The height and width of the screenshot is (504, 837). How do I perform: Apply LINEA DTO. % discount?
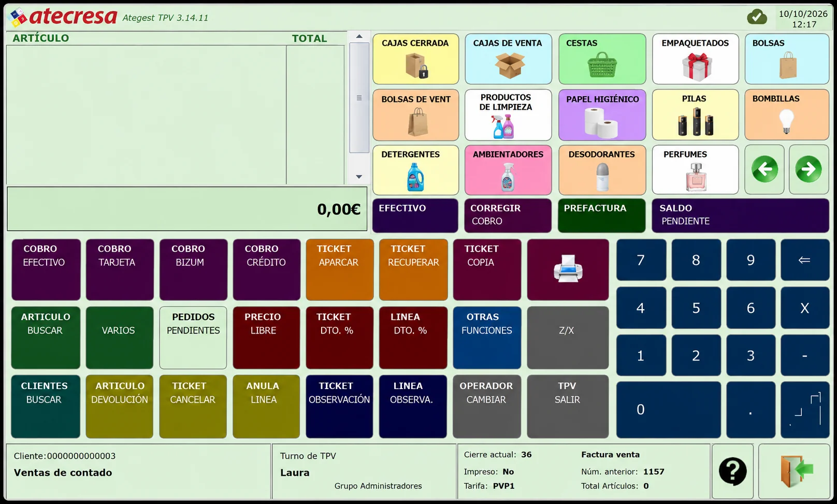pos(413,338)
